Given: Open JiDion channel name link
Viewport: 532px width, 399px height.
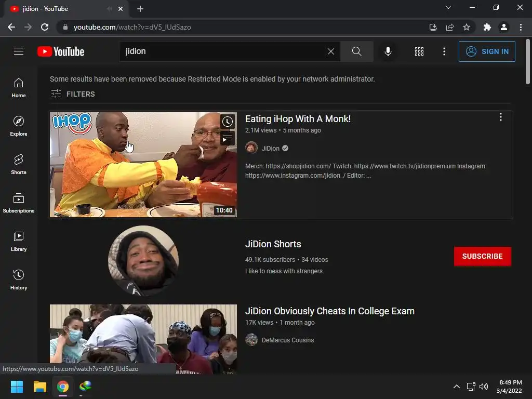Looking at the screenshot, I should [x=270, y=148].
